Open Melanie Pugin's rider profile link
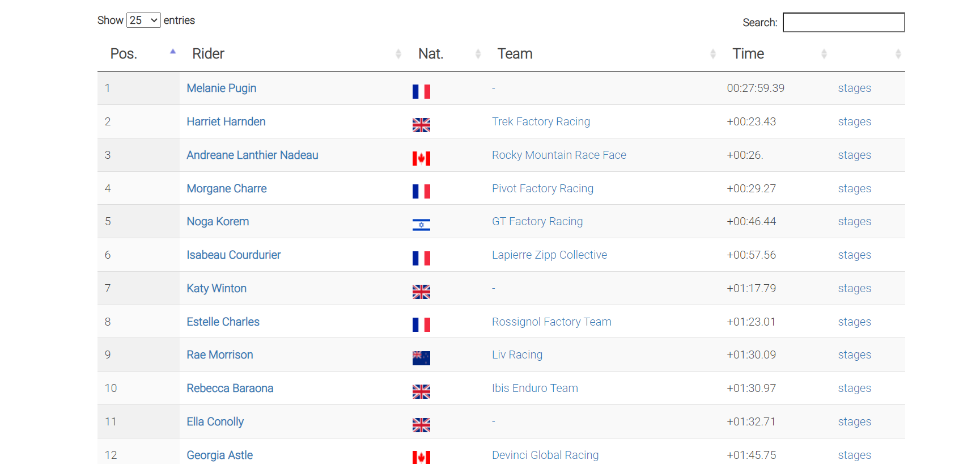Image resolution: width=980 pixels, height=464 pixels. [x=222, y=88]
